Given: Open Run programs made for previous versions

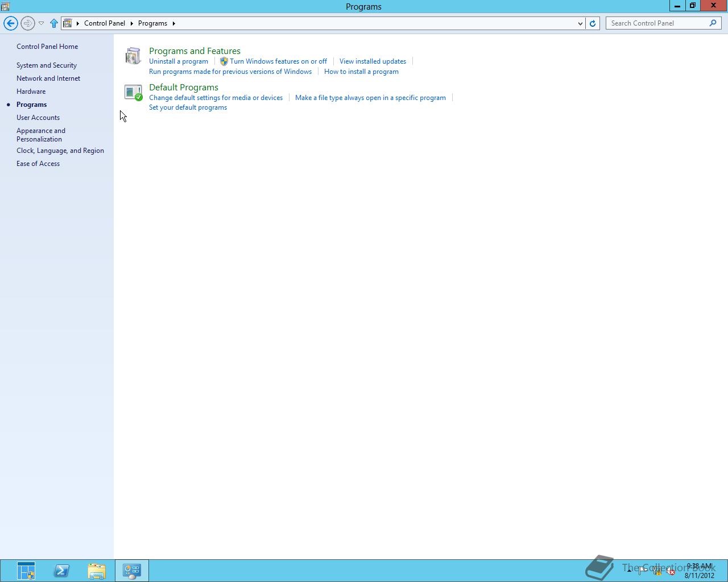Looking at the screenshot, I should click(230, 72).
